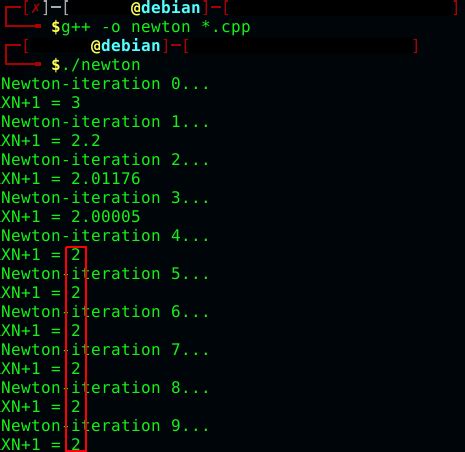Click the yellow $ prompt before g++
Screen dimensions: 465x452
(x=55, y=27)
